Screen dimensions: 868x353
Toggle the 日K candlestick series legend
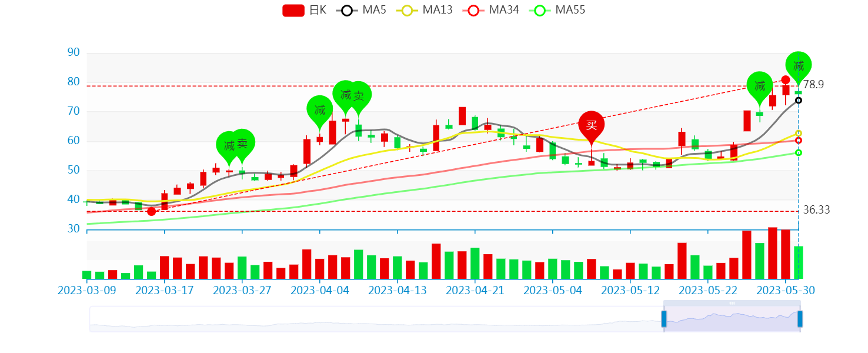[x=305, y=10]
